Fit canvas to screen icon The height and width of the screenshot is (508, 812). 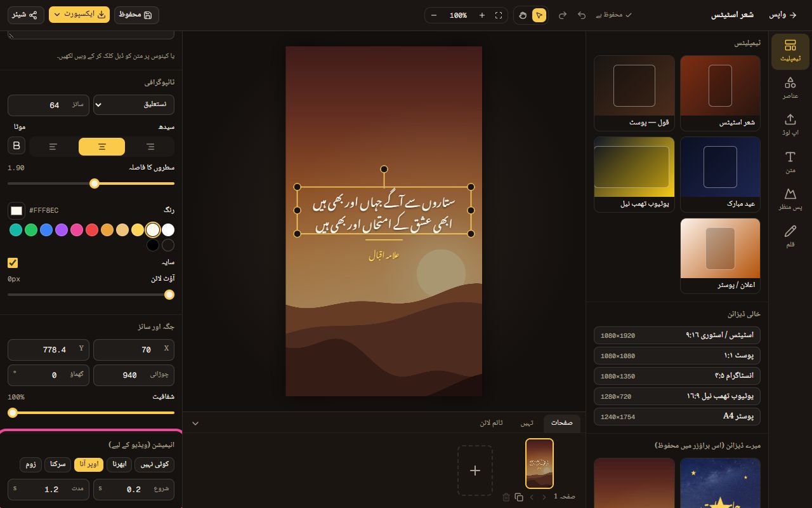499,15
